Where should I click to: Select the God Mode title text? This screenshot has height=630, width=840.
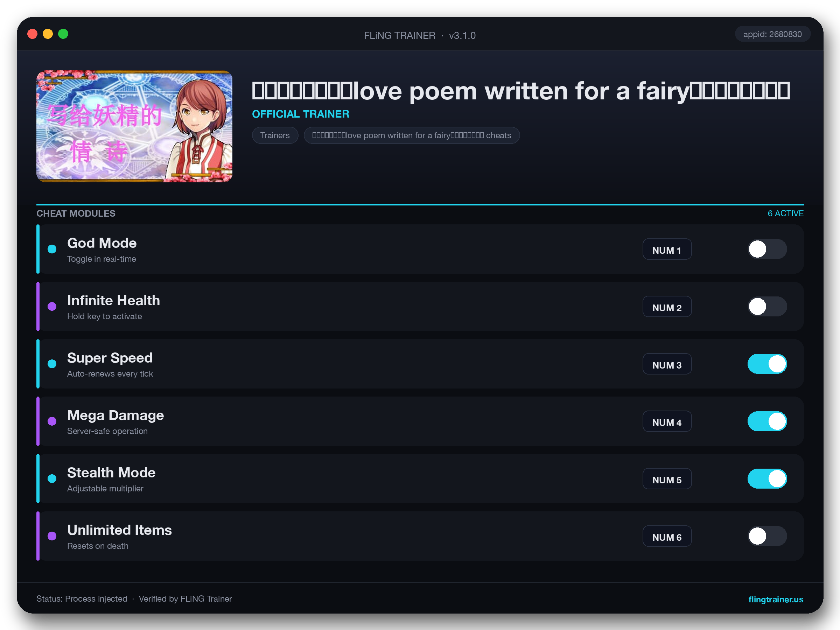click(102, 243)
